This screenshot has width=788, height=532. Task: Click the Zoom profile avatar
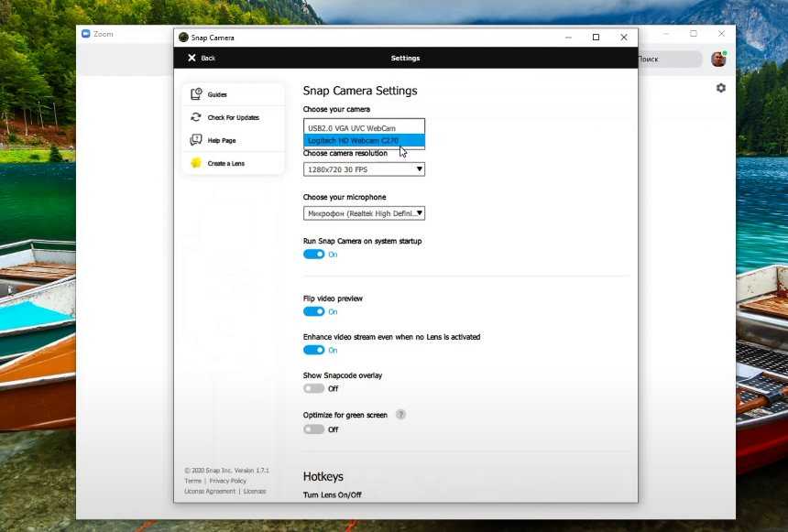(x=718, y=59)
